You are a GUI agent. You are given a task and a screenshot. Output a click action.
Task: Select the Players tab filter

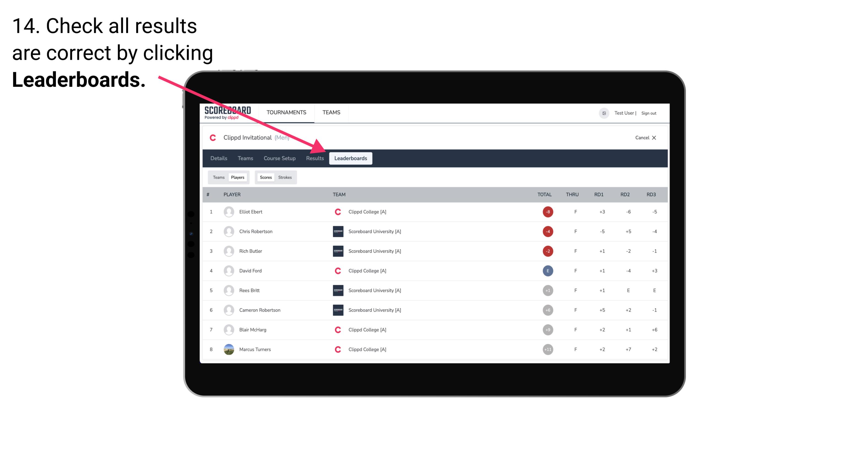[237, 177]
